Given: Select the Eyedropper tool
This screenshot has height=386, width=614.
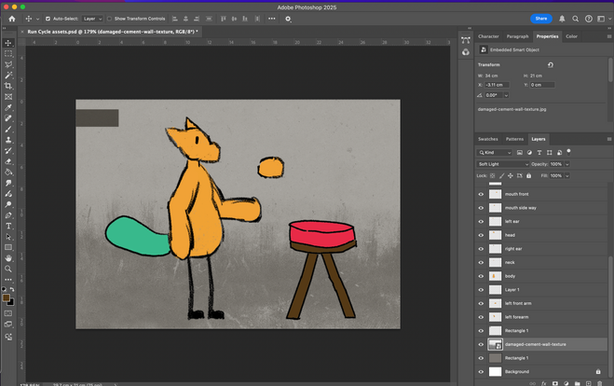Looking at the screenshot, I should click(8, 108).
